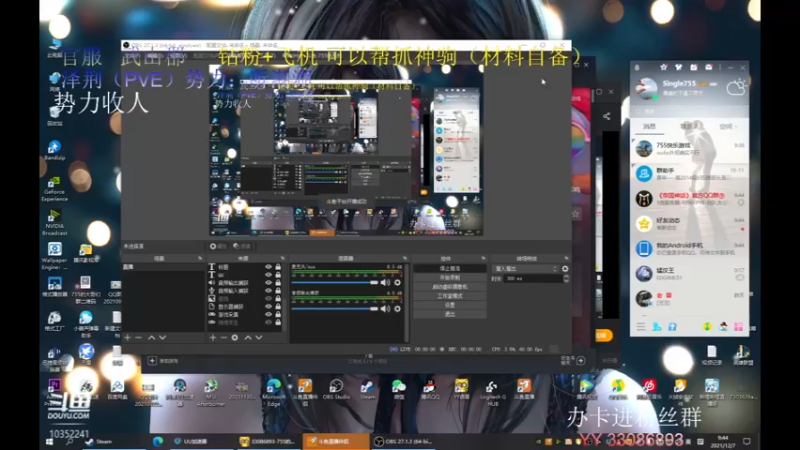Switch to 消息 tab in QQ
This screenshot has height=450, width=800.
[649, 127]
